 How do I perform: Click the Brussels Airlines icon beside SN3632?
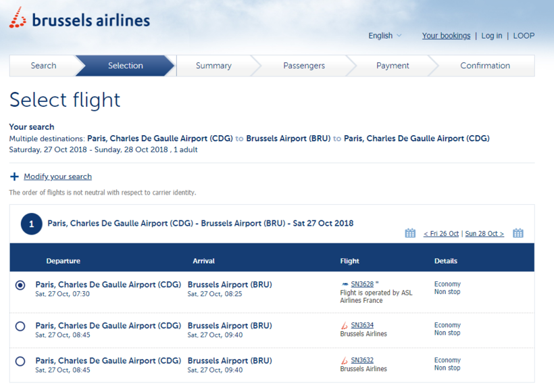click(x=345, y=361)
